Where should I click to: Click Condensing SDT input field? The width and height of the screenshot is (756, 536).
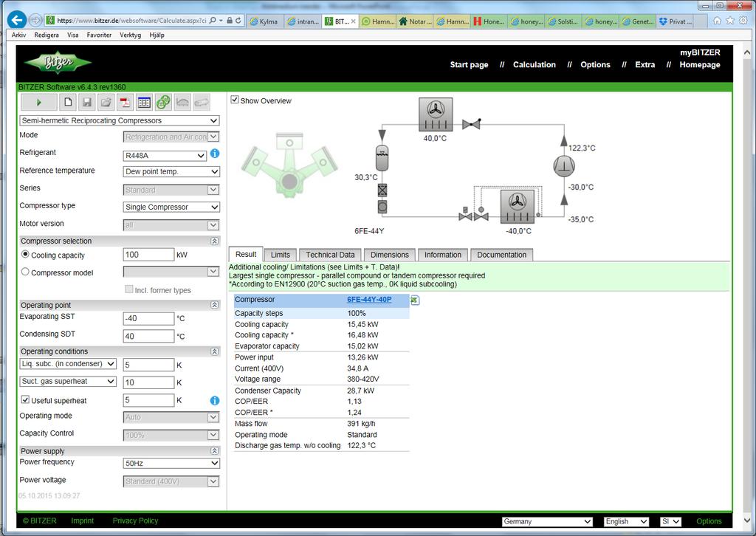tap(148, 336)
